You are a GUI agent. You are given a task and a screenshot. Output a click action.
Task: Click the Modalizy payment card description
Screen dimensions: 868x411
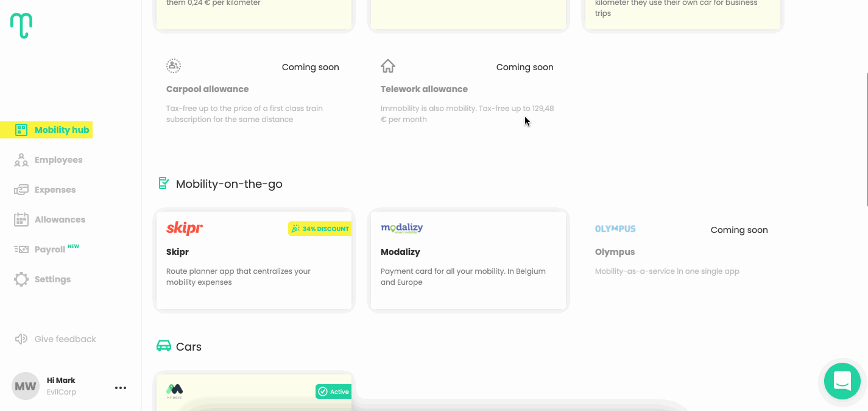click(463, 277)
